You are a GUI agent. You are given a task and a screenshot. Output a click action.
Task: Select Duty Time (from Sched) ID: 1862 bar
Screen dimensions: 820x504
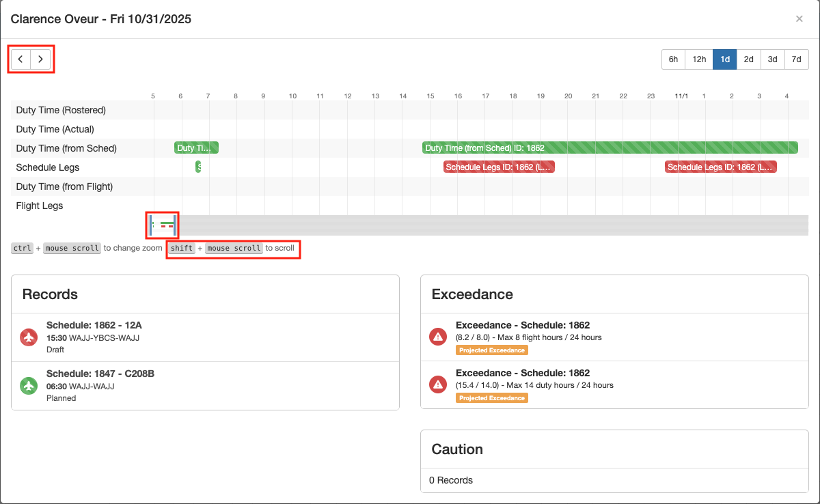point(610,148)
